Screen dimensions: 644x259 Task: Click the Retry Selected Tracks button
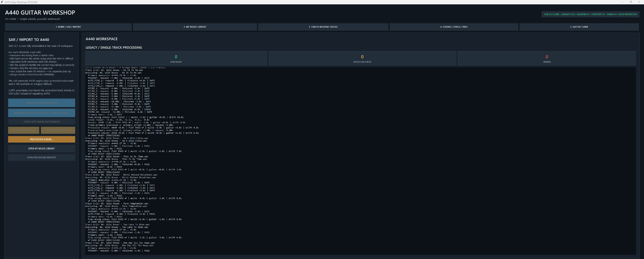pos(58,130)
